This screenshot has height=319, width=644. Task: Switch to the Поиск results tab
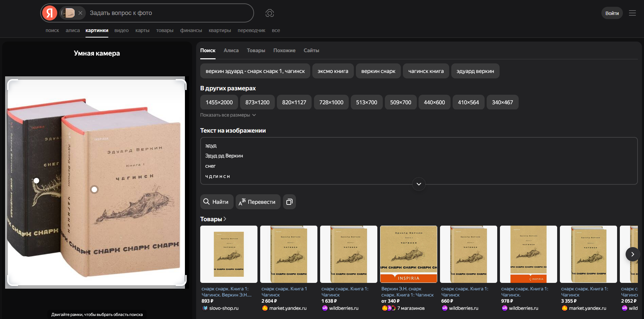208,50
